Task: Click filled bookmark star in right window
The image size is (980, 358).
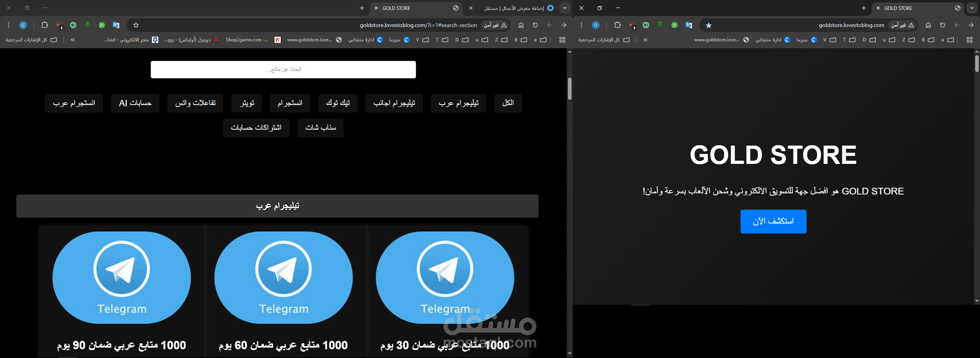Action: point(709,25)
